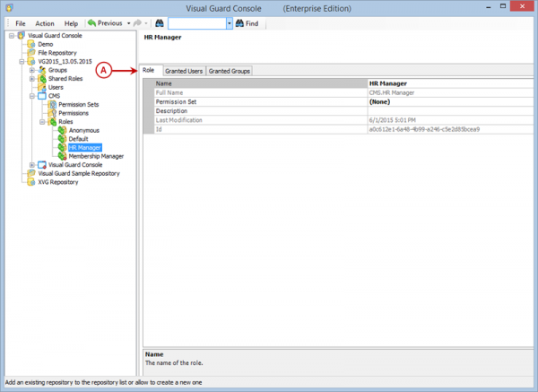This screenshot has height=392, width=538.
Task: Click the XVG Repository icon
Action: [31, 182]
